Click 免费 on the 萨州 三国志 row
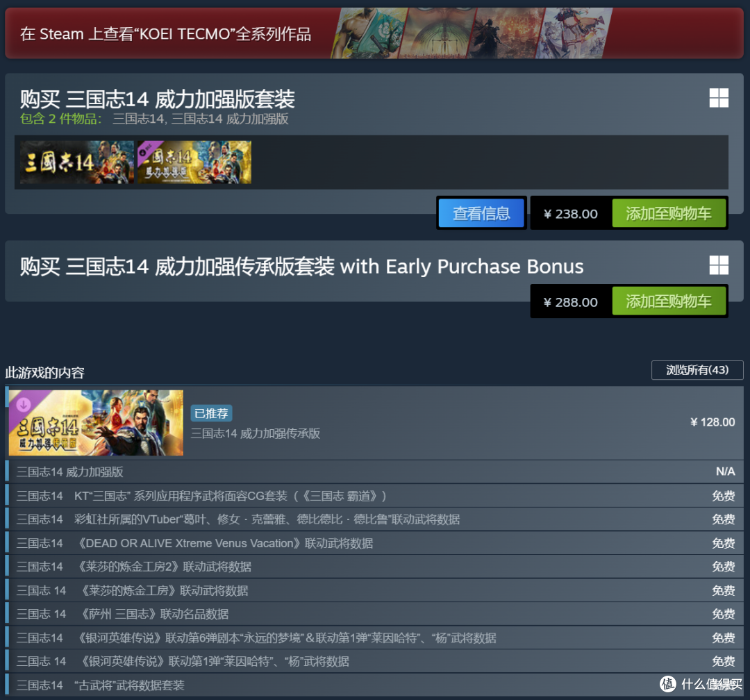 pyautogui.click(x=723, y=614)
